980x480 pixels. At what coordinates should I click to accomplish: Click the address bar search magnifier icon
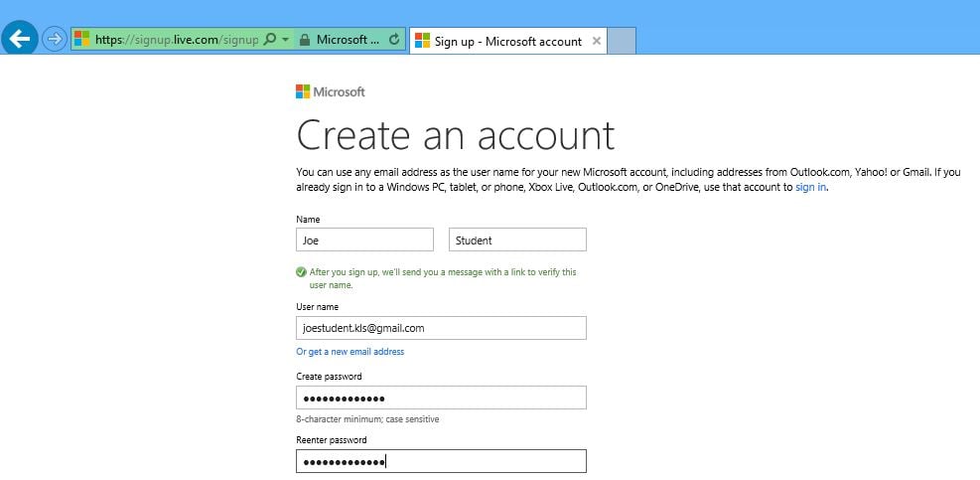point(269,39)
